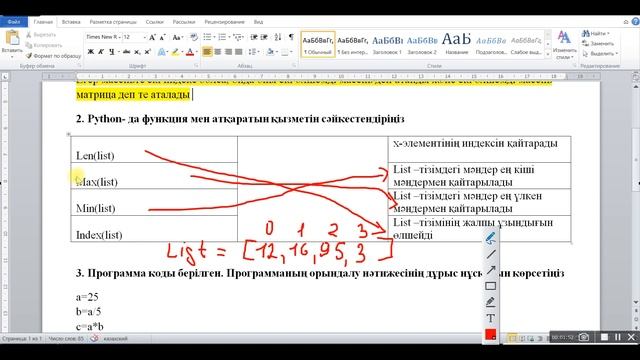Decrease font size with shrink font icon

coord(162,38)
